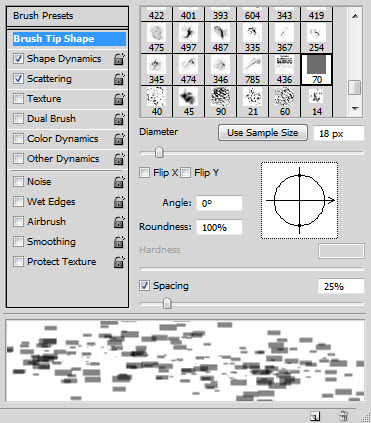The height and width of the screenshot is (423, 371).
Task: Enable the Dual Brush checkbox
Action: 18,119
